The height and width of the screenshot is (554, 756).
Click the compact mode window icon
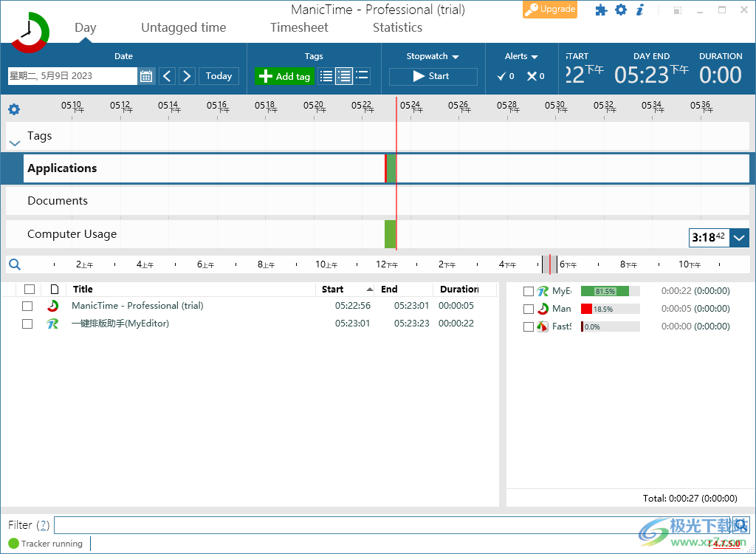tap(678, 10)
